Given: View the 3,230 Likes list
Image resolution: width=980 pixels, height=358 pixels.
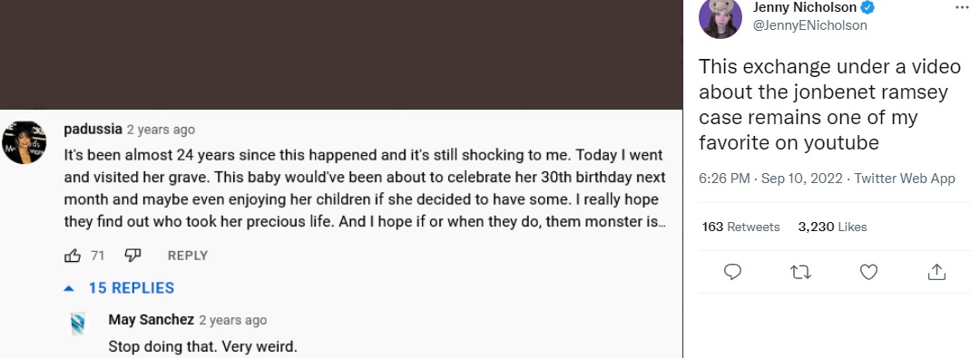Looking at the screenshot, I should click(x=832, y=227).
